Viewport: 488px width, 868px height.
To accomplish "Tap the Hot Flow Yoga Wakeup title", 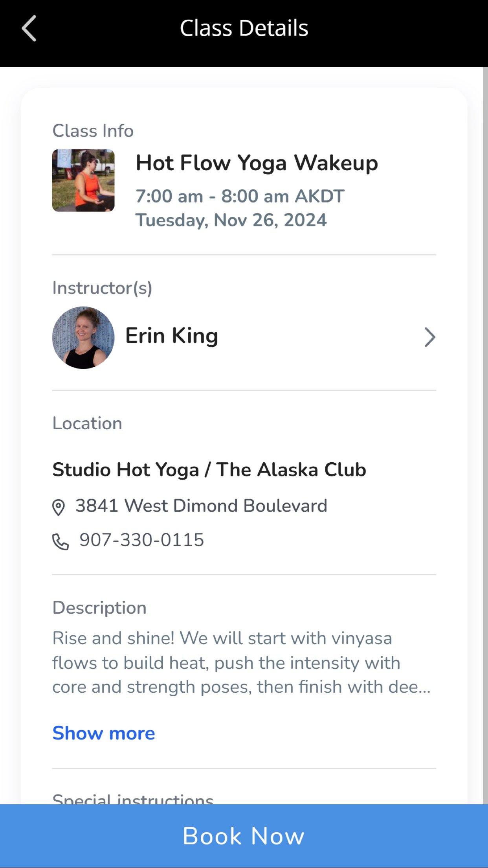I will pyautogui.click(x=257, y=163).
